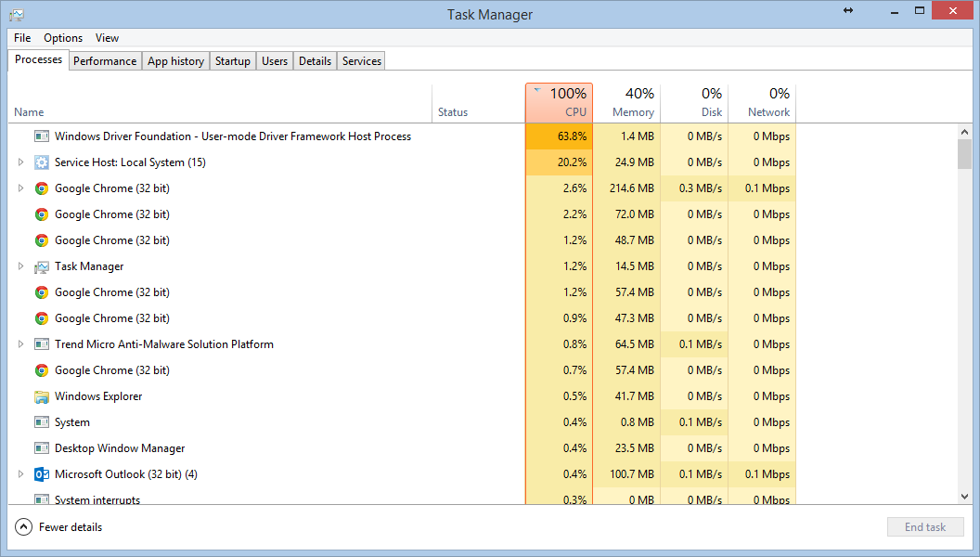980x557 pixels.
Task: Click the vertical scrollbar thumb
Action: (x=964, y=154)
